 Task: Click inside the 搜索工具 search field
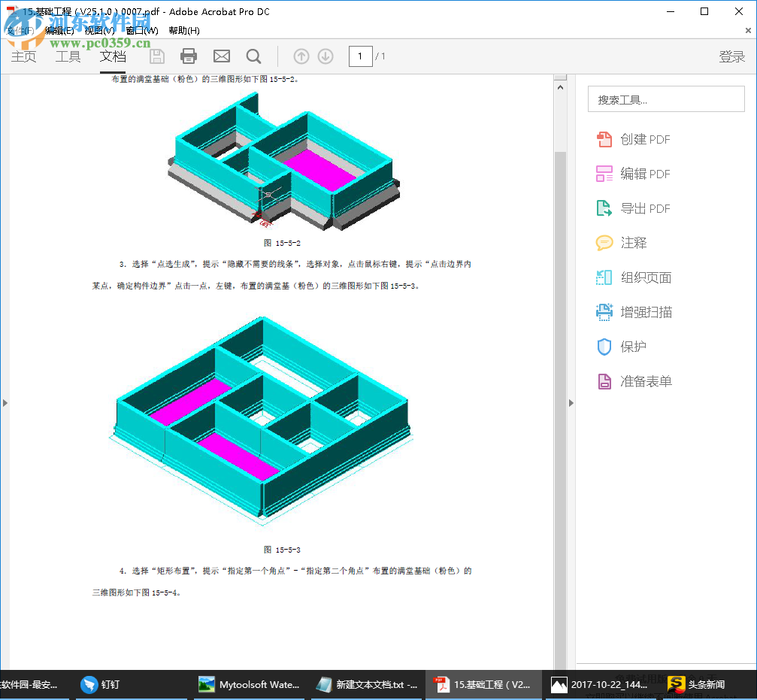(x=665, y=98)
